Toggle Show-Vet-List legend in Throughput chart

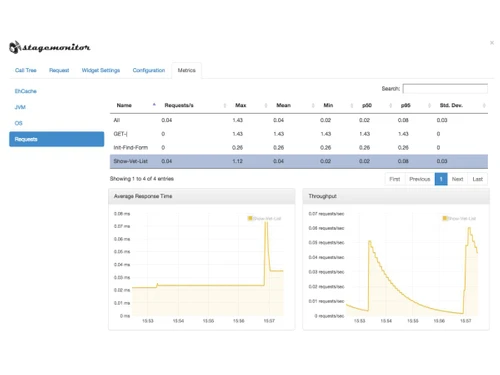pyautogui.click(x=459, y=218)
